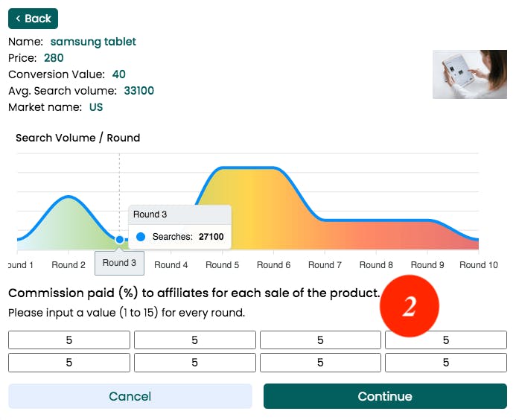Click the Back button
The height and width of the screenshot is (420, 516).
coord(33,19)
